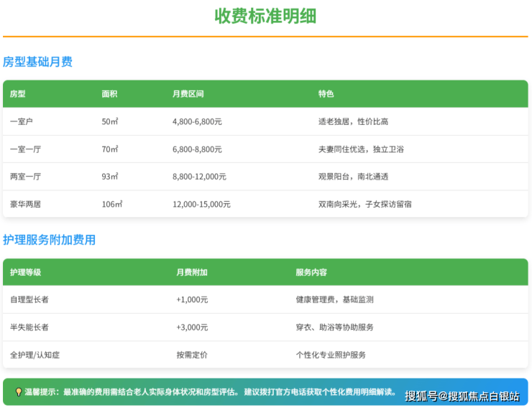
Task: Select the 两室一厅 row label
Action: click(26, 177)
